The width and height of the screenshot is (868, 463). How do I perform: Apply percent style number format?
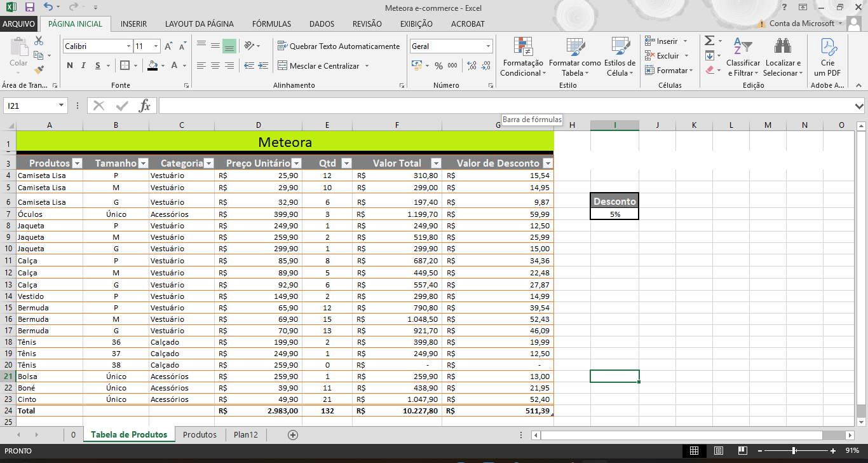coord(438,66)
